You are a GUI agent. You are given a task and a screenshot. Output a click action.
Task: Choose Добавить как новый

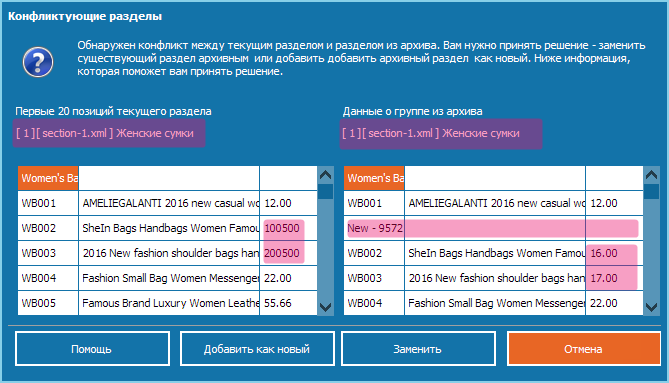257,348
